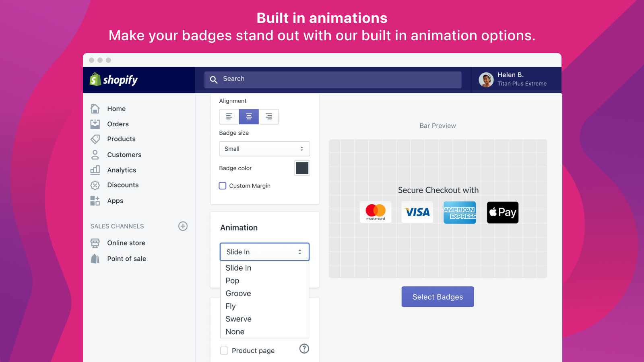The height and width of the screenshot is (362, 644).
Task: Click the search magnifier icon
Action: (x=214, y=80)
